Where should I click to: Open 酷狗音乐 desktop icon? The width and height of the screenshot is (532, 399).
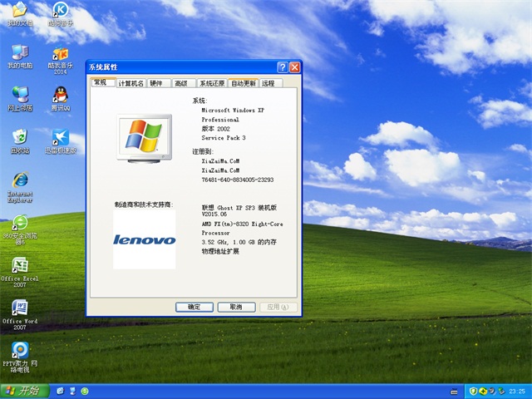(60, 12)
